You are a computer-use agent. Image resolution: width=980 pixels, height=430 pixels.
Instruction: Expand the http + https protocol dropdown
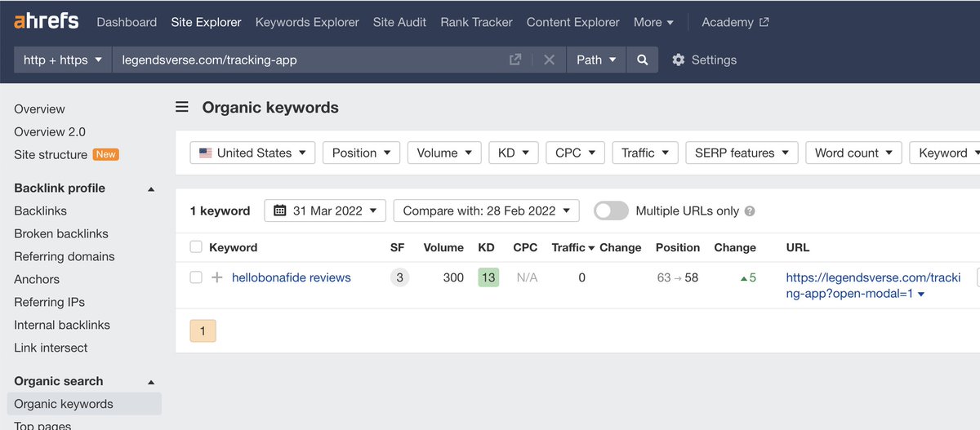pos(63,60)
